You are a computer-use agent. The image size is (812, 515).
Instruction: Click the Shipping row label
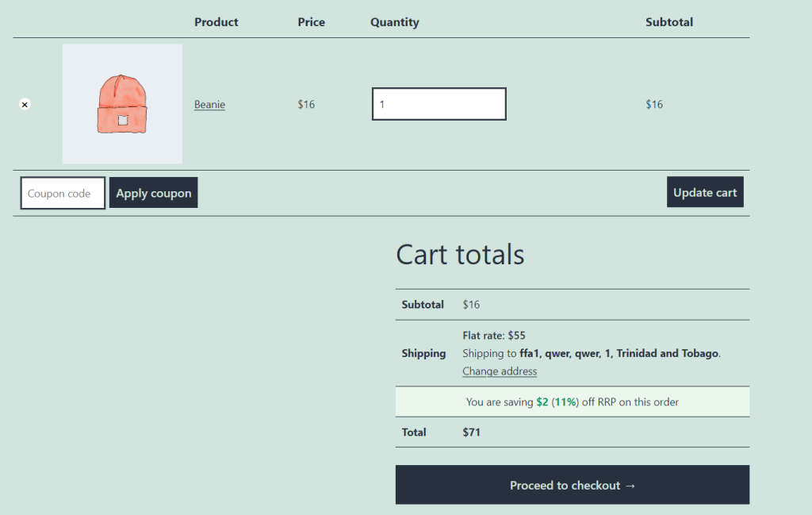(423, 353)
